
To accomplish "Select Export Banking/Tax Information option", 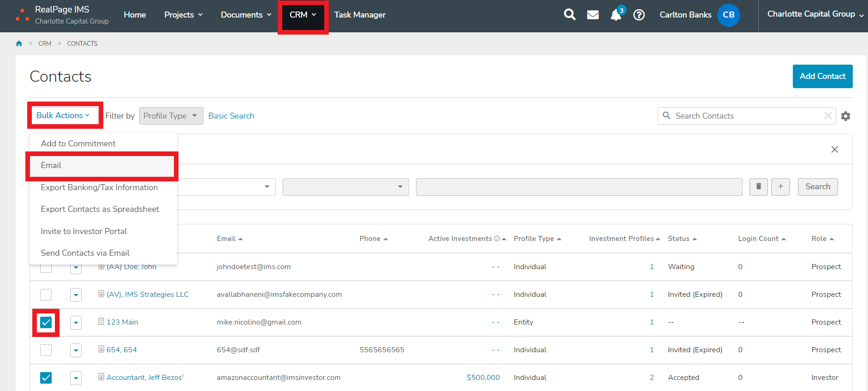I will point(103,187).
